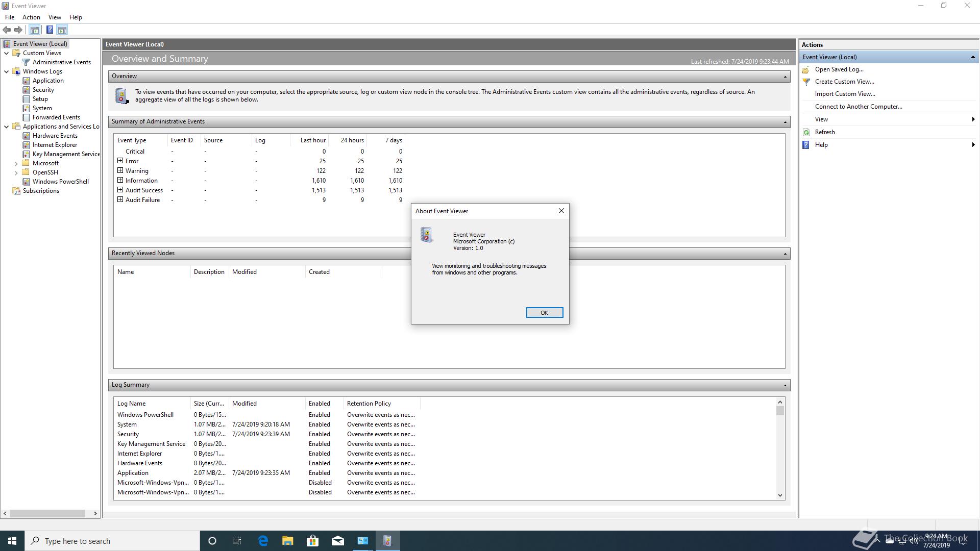This screenshot has width=980, height=551.
Task: Select the System log node
Action: [42, 108]
